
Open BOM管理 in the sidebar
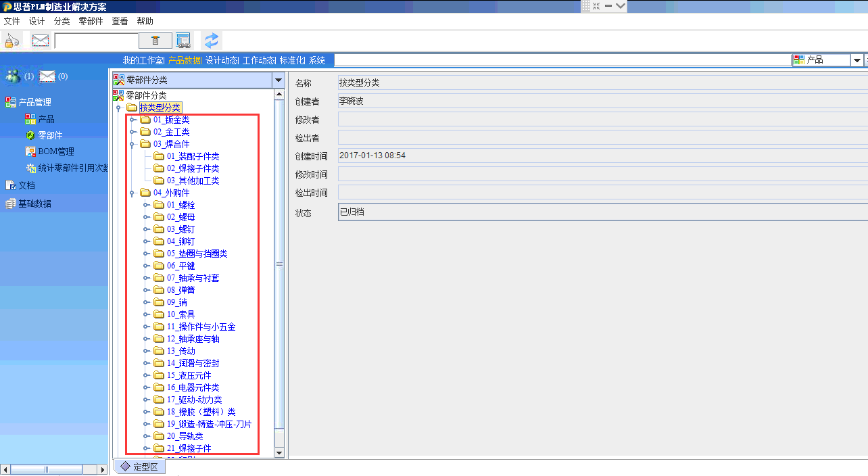click(x=55, y=151)
